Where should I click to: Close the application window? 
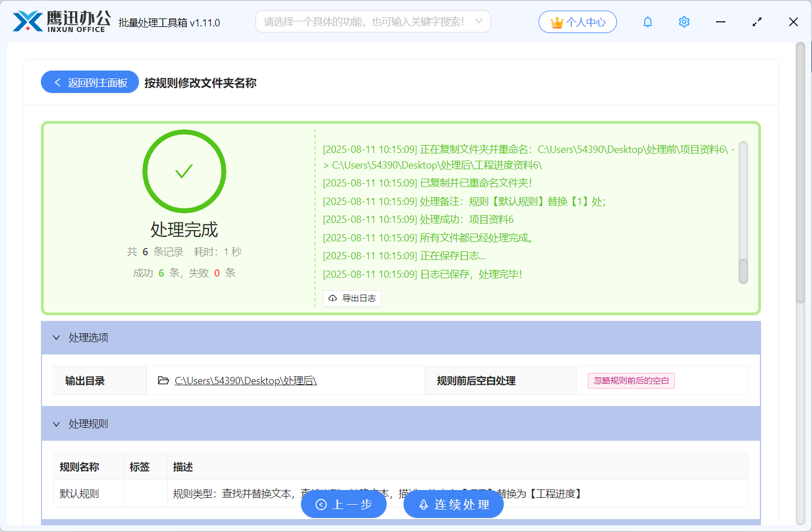point(794,22)
